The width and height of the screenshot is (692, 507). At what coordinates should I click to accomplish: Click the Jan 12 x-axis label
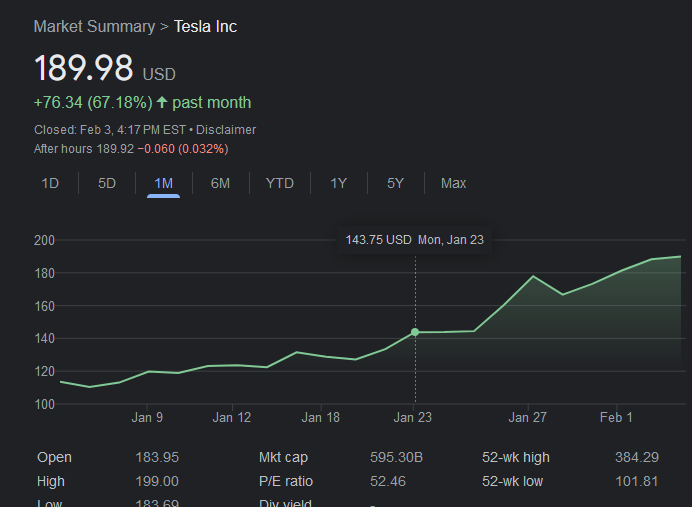232,417
